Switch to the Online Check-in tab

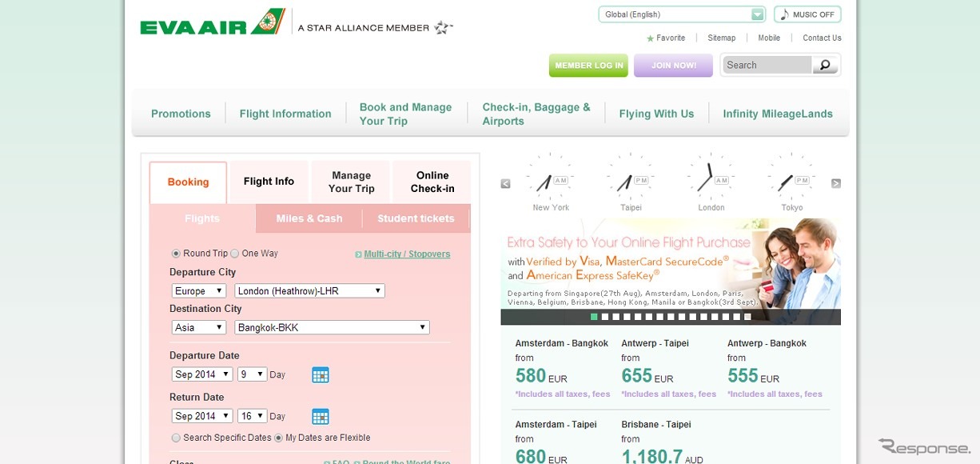432,182
